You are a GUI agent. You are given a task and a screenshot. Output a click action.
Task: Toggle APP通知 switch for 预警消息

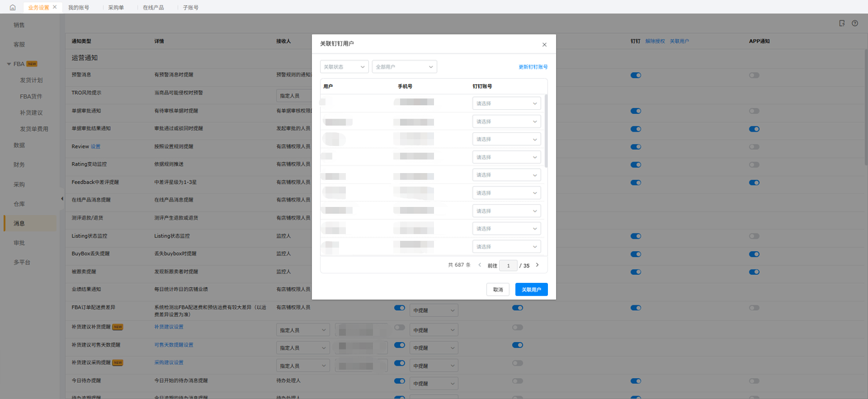(x=754, y=75)
